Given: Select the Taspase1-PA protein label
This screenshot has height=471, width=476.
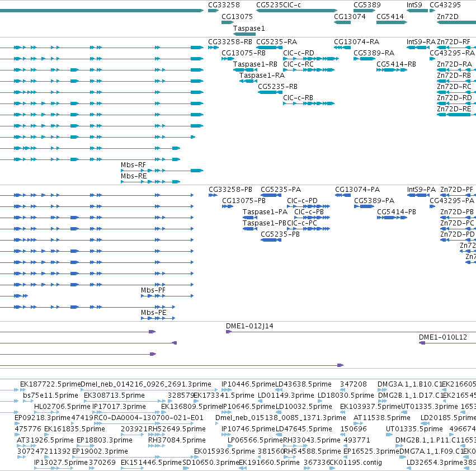Looking at the screenshot, I should coord(265,212).
